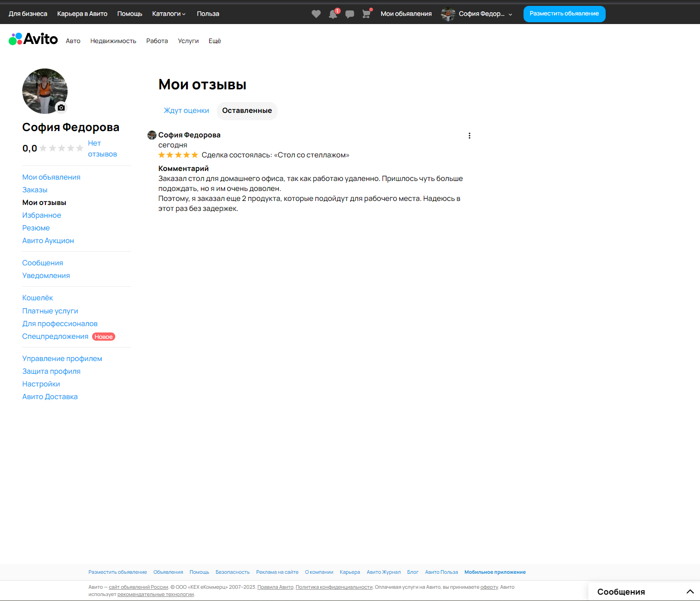Click footer Авито Польза link
This screenshot has width=700, height=601.
441,572
